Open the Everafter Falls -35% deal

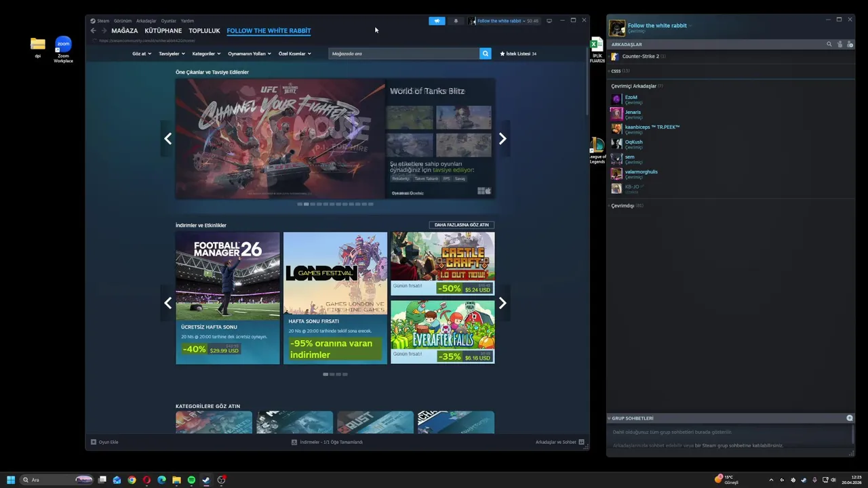(443, 332)
